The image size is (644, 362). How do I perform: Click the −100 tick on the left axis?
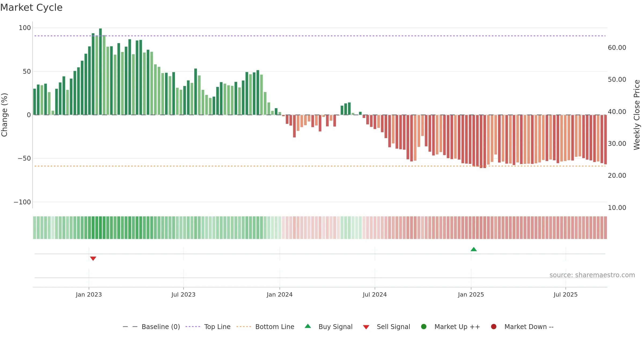click(22, 202)
